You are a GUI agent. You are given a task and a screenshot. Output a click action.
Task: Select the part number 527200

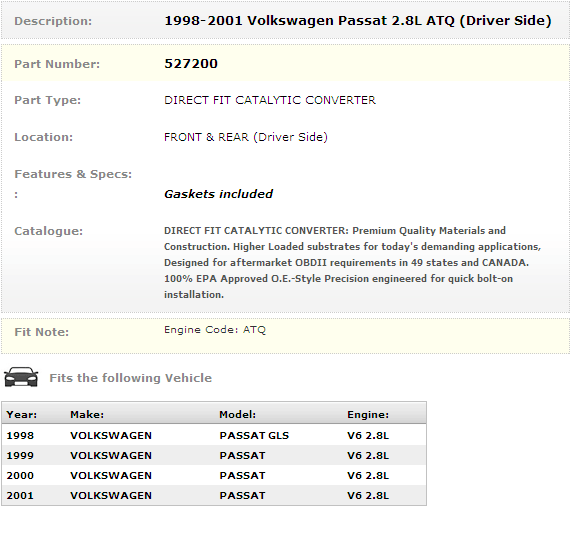click(191, 64)
